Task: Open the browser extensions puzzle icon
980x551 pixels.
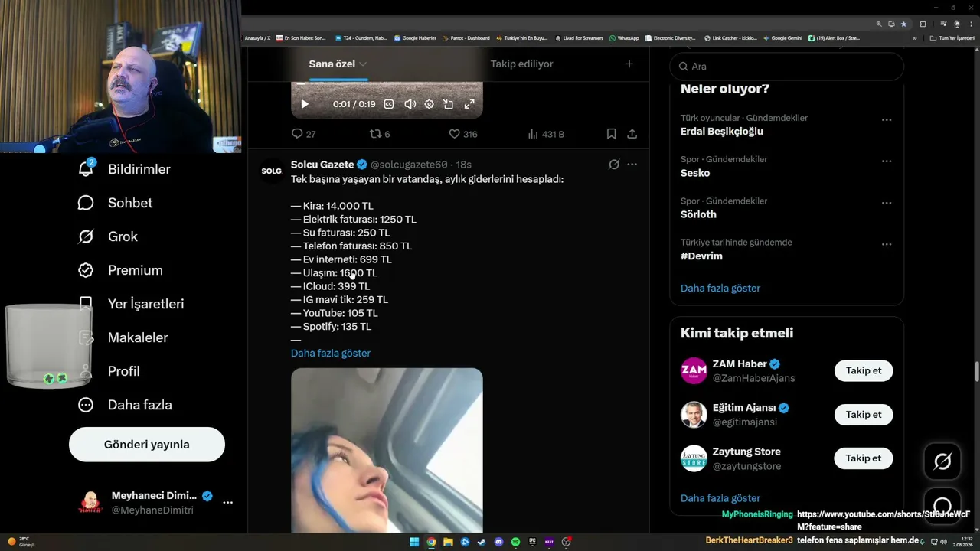Action: pyautogui.click(x=923, y=24)
